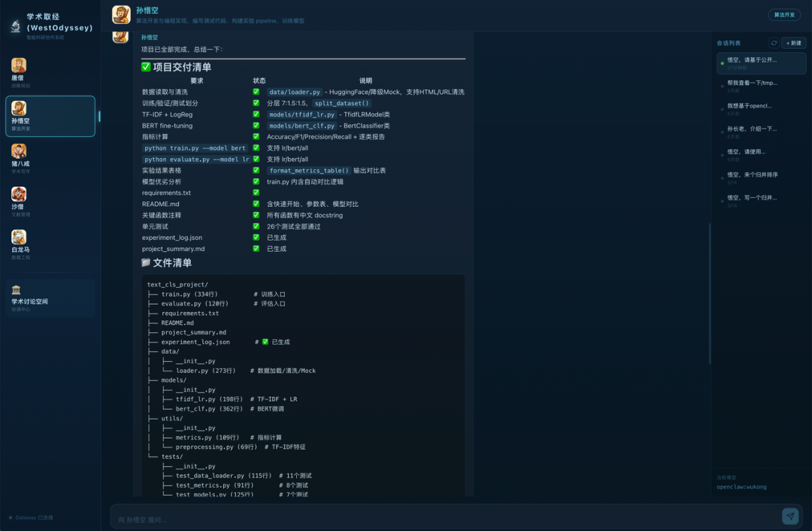Click the refresh conversation list icon
The height and width of the screenshot is (531, 812).
click(774, 44)
